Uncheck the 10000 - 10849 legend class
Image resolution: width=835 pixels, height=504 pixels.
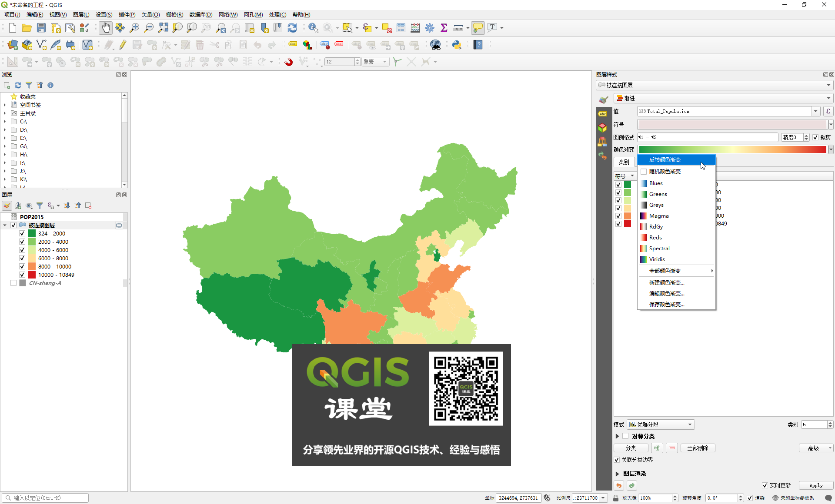(x=22, y=275)
